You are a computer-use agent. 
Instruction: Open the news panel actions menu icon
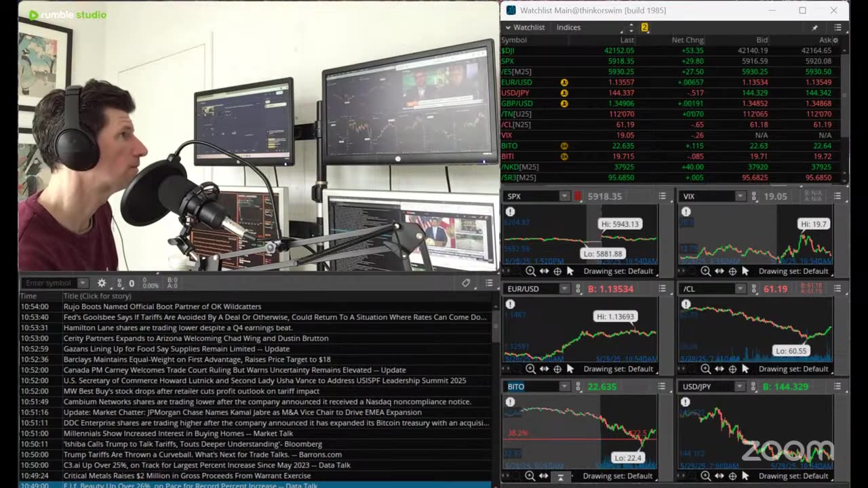click(489, 283)
